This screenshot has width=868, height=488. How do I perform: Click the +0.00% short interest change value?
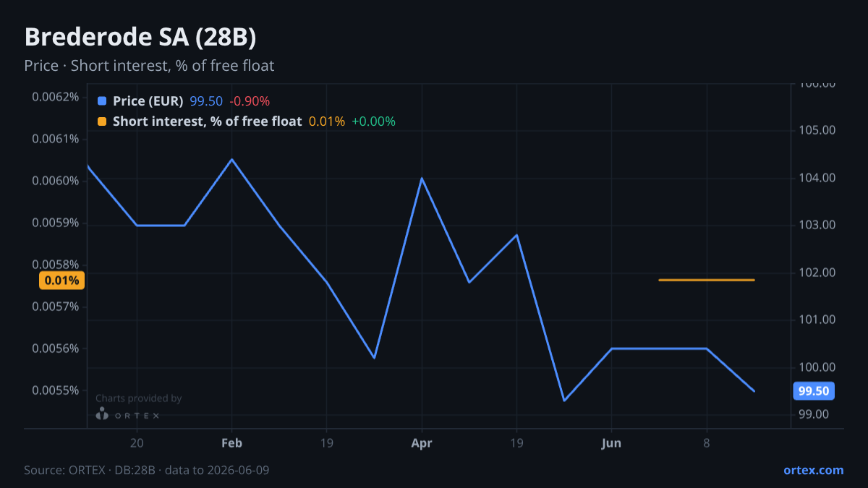pyautogui.click(x=373, y=121)
